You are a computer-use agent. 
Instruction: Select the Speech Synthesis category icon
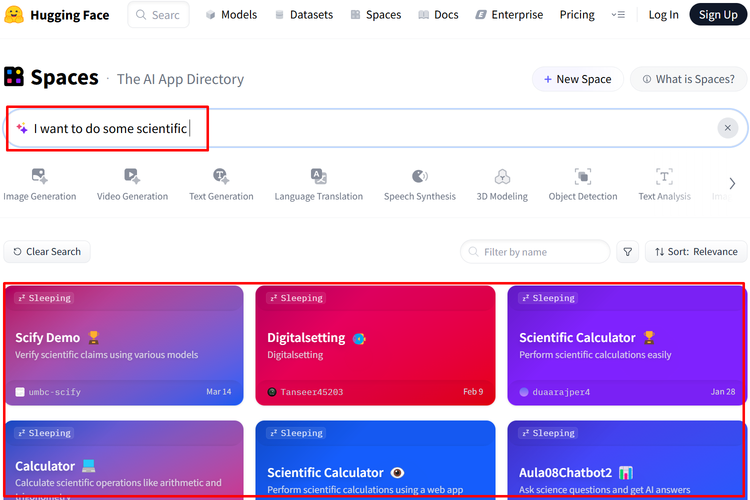click(x=419, y=176)
